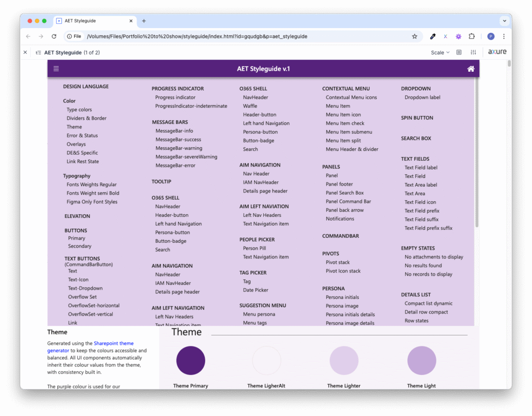Open Axure documentation notes icon
Image resolution: width=532 pixels, height=416 pixels.
click(459, 53)
